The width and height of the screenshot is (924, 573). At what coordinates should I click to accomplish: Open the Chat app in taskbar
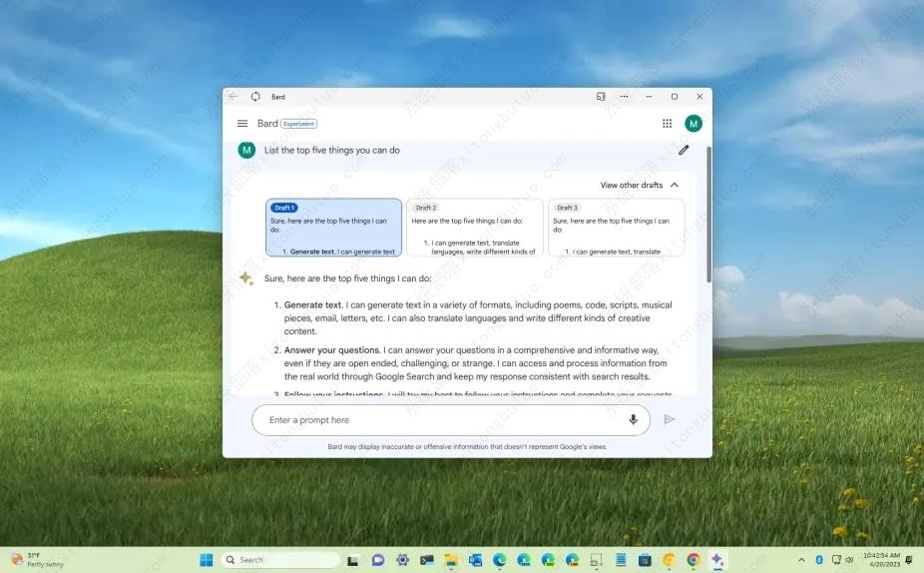[x=378, y=560]
